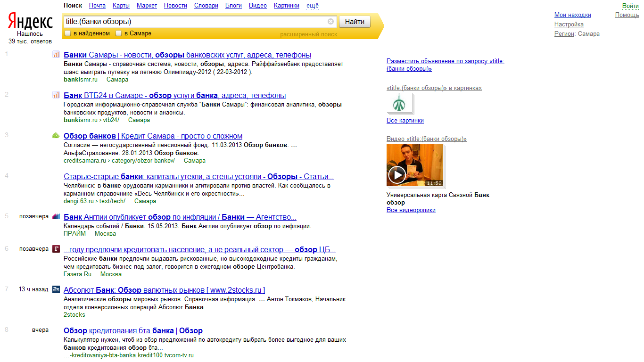
Task: Open the Видео «title:(банки обзоры)» heading link
Action: click(x=427, y=139)
